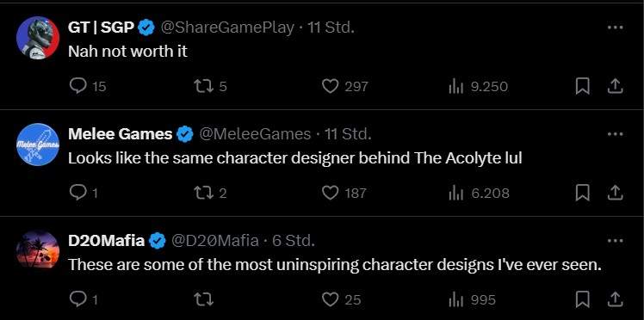Screen dimensions: 644x320
Task: Open the @MeleeGames profile handle
Action: [255, 134]
